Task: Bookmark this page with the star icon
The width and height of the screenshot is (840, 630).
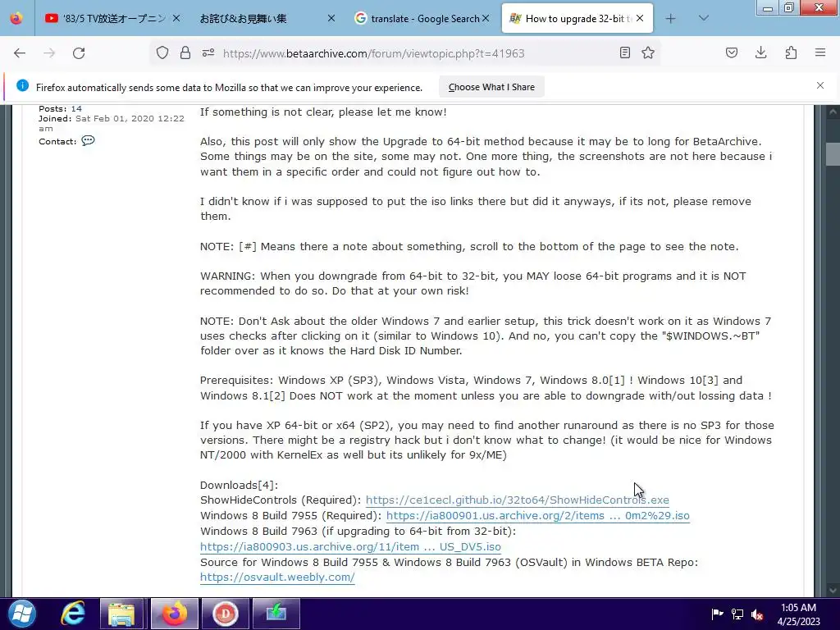Action: [x=648, y=52]
